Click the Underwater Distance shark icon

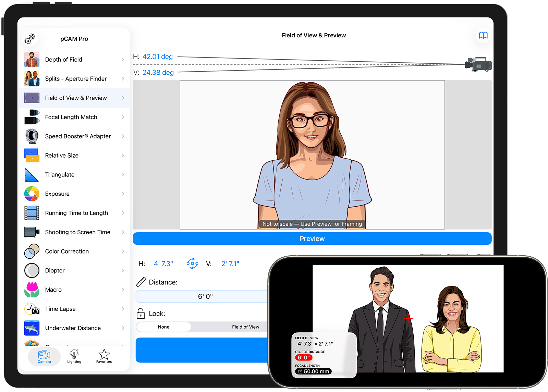click(x=32, y=328)
